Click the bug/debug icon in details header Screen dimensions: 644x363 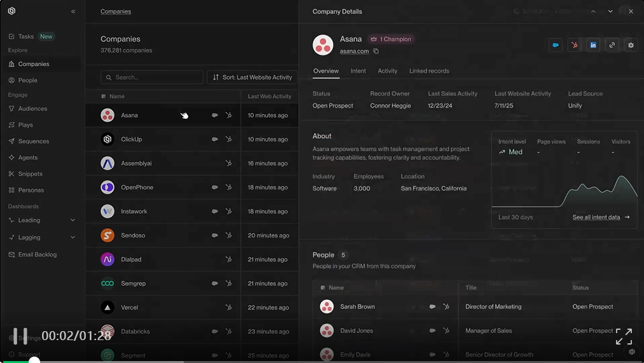coord(631,45)
